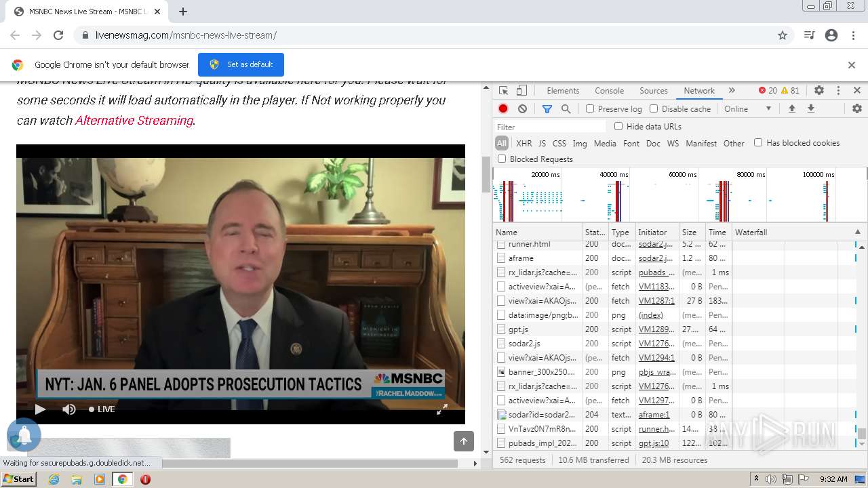The width and height of the screenshot is (868, 488).
Task: Go back to previous page
Action: [15, 35]
